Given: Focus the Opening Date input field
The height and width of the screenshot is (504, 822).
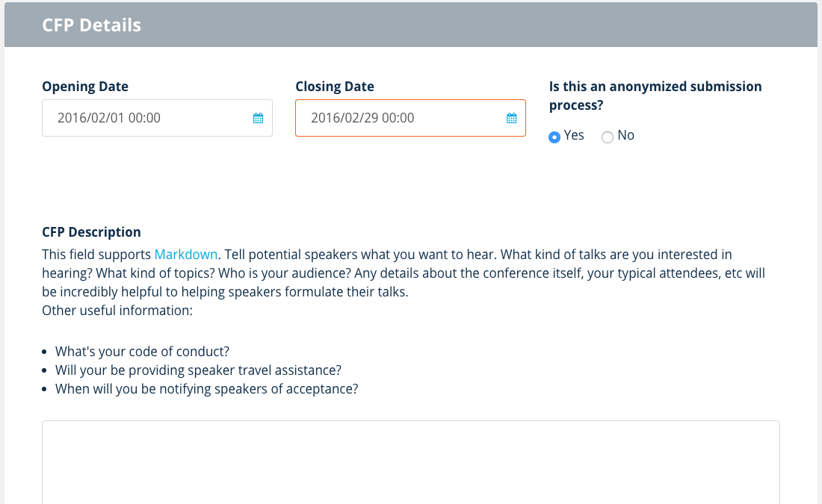Looking at the screenshot, I should [x=146, y=118].
